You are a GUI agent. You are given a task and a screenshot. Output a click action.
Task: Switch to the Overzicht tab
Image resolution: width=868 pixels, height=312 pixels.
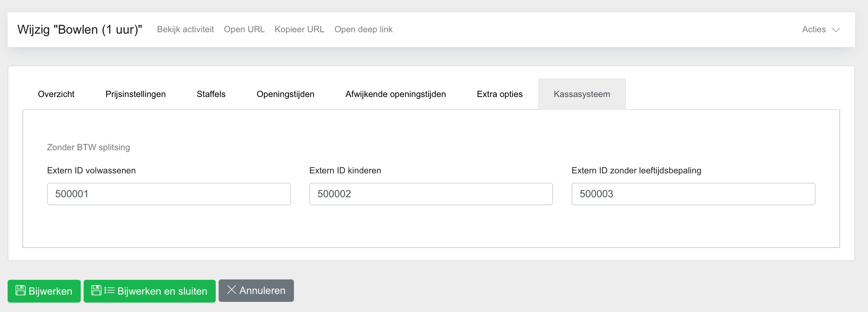(56, 94)
